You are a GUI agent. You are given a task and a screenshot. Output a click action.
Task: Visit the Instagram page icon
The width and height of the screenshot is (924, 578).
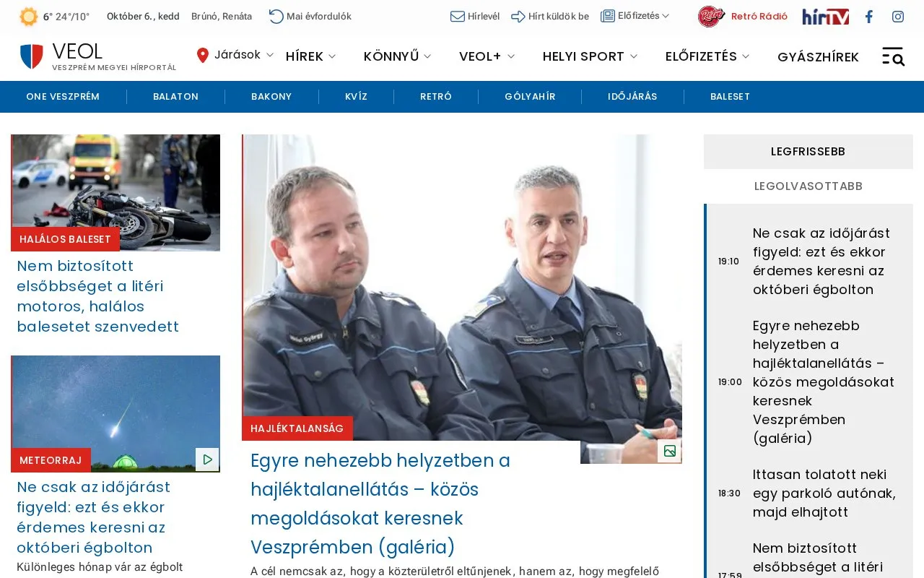click(898, 17)
